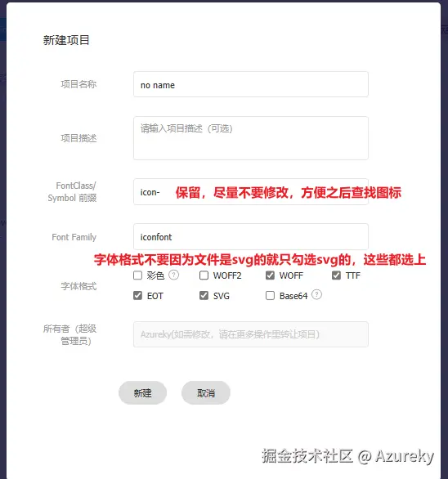Click the help icon next to Base64
Viewport: 448px width, 479px height.
coord(316,294)
